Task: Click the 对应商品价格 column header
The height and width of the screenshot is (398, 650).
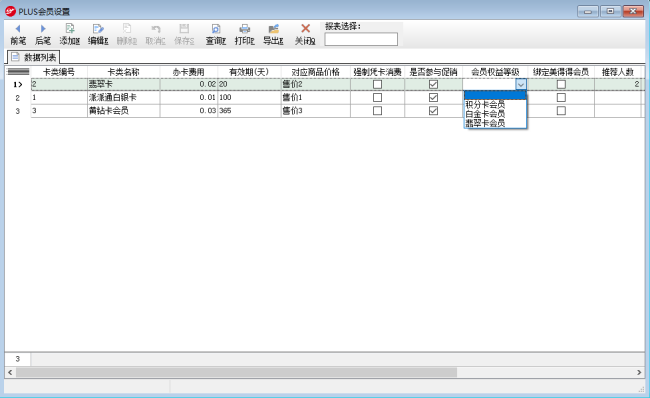Action: (x=315, y=72)
